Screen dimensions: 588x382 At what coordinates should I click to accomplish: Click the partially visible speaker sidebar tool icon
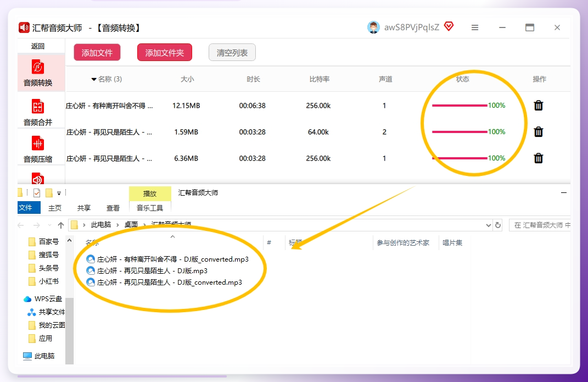point(38,179)
